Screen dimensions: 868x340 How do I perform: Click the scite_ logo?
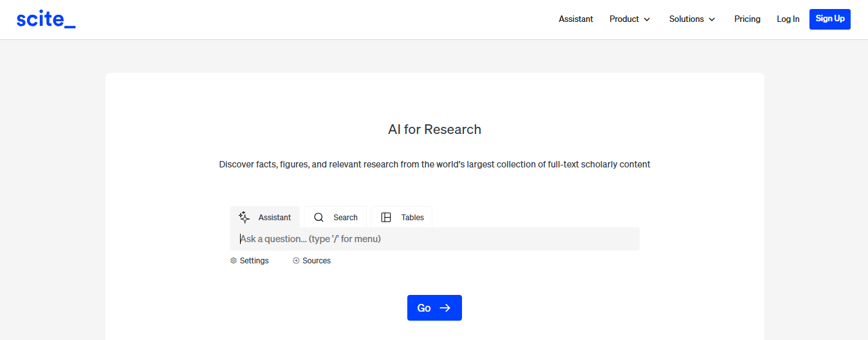[46, 19]
